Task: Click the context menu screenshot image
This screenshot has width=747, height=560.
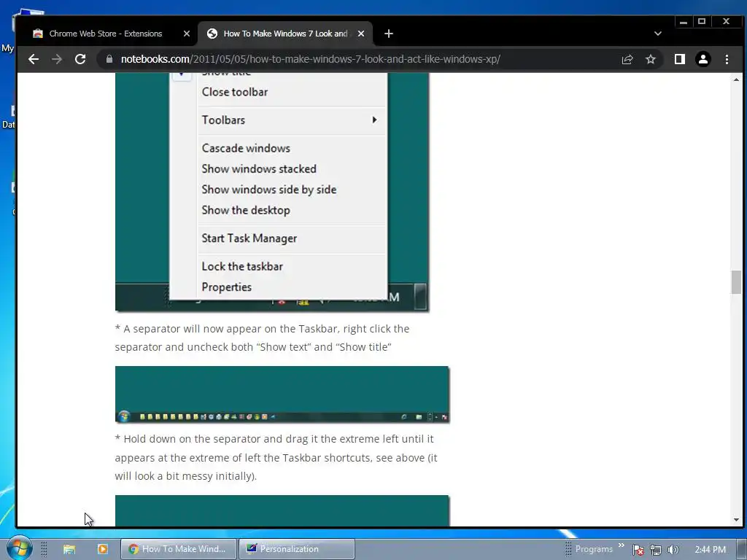Action: click(271, 192)
